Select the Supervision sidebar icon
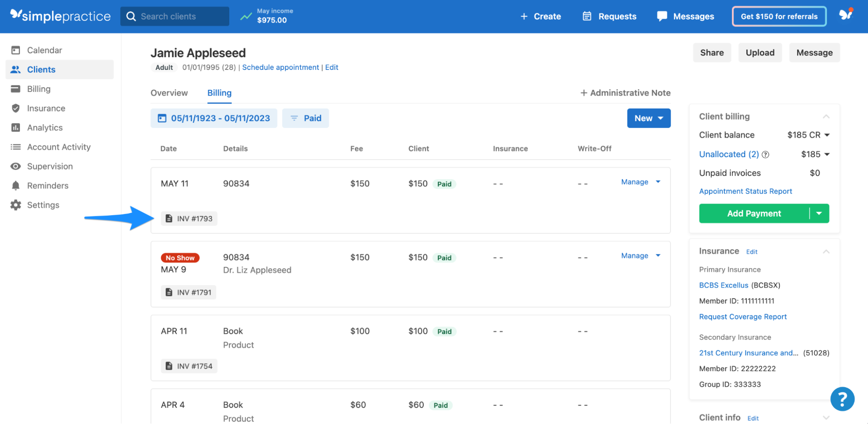This screenshot has width=868, height=424. pyautogui.click(x=16, y=166)
